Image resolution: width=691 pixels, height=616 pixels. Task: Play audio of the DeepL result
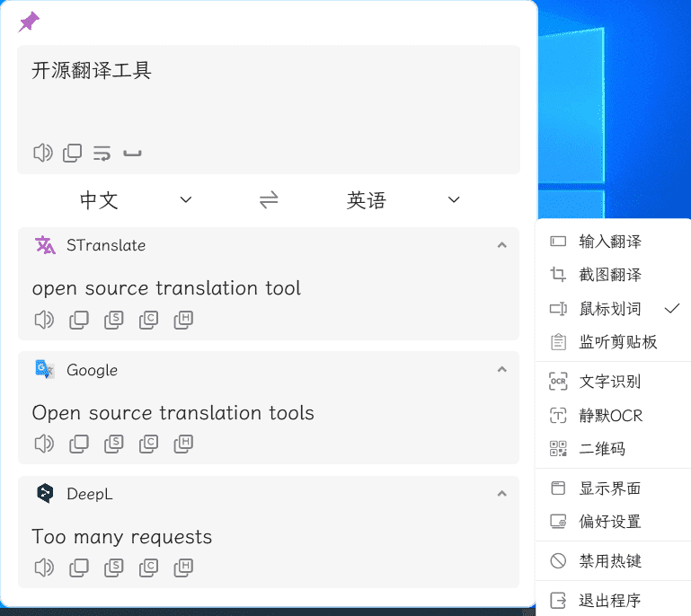pyautogui.click(x=42, y=568)
